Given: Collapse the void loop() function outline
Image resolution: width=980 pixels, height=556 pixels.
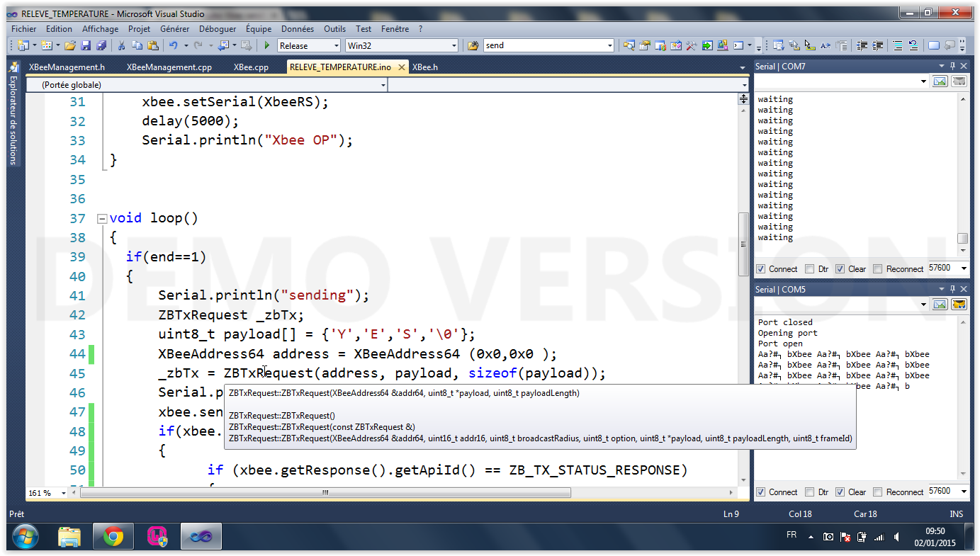Looking at the screenshot, I should tap(101, 218).
